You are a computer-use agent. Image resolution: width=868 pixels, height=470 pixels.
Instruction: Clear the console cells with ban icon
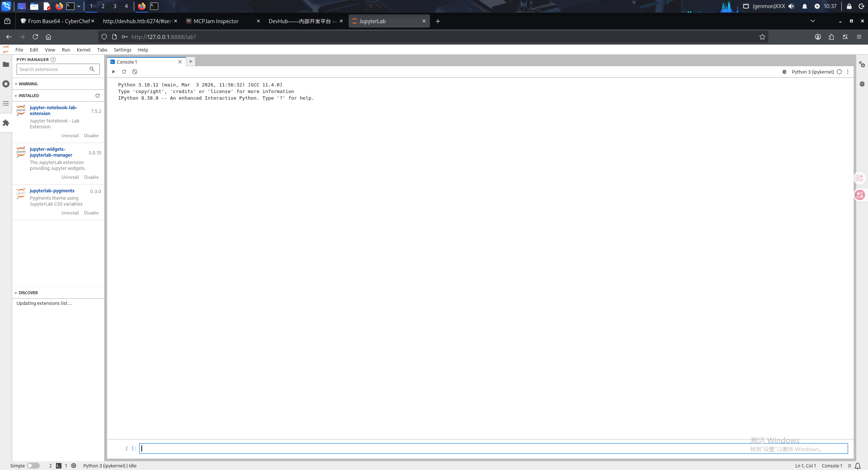[x=135, y=72]
